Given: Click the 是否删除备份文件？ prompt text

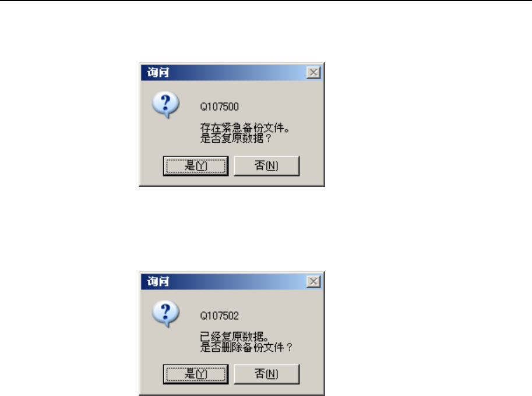Looking at the screenshot, I should tap(246, 347).
